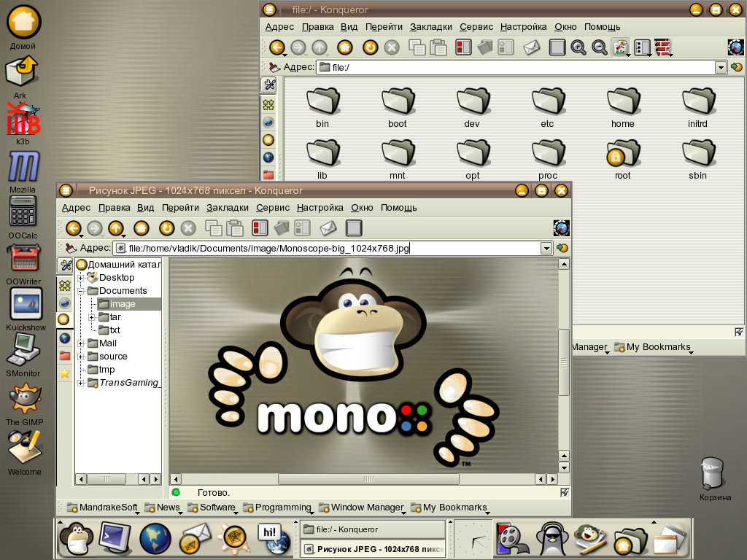Open Window Manager bookmarks folder
This screenshot has height=560, width=747.
pyautogui.click(x=362, y=507)
